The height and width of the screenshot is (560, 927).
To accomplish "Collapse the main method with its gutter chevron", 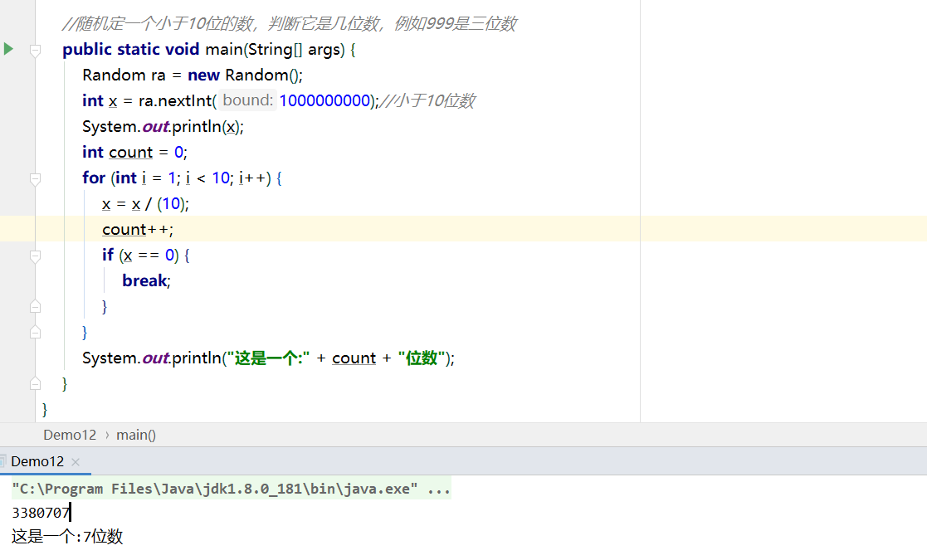I will point(35,49).
